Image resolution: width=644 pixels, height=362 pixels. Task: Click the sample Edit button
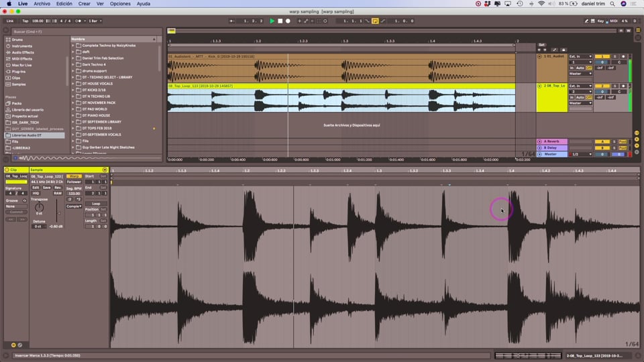[x=36, y=188]
